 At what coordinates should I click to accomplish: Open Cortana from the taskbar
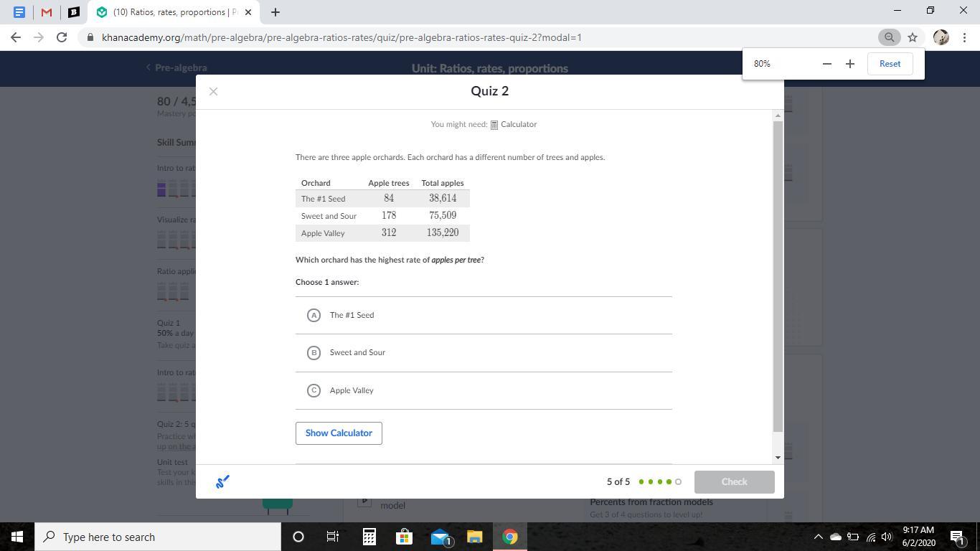[298, 537]
